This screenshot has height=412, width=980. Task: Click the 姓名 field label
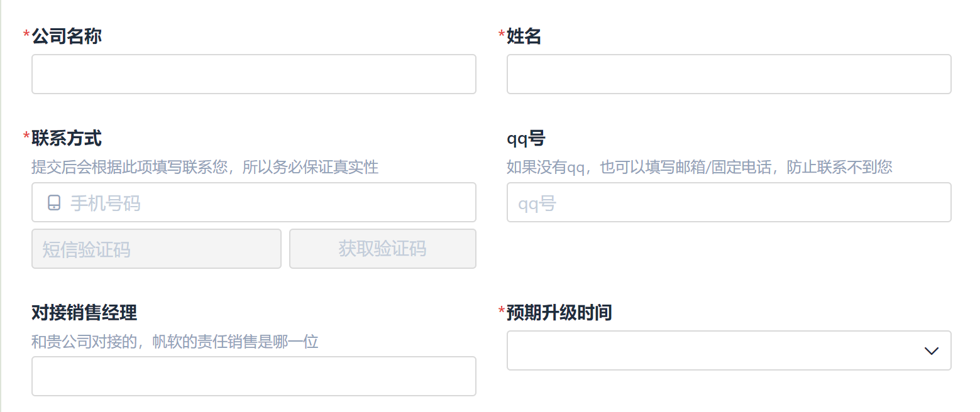click(x=524, y=36)
